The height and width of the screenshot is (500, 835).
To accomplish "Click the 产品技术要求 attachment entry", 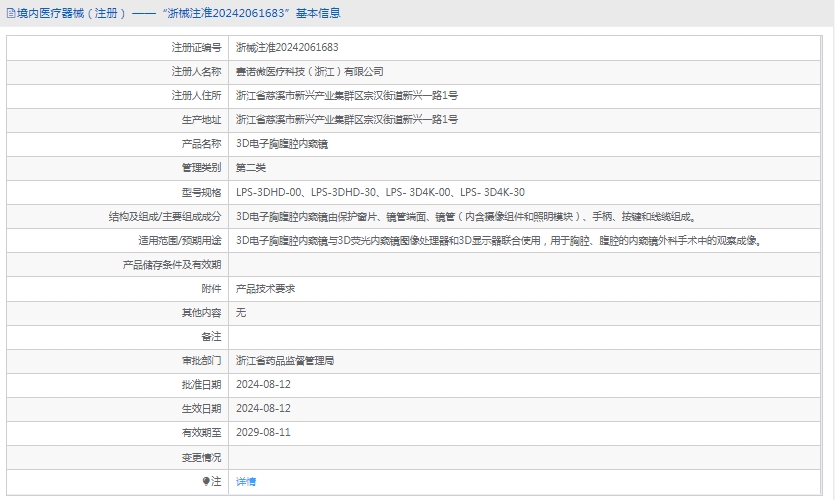I will [265, 288].
